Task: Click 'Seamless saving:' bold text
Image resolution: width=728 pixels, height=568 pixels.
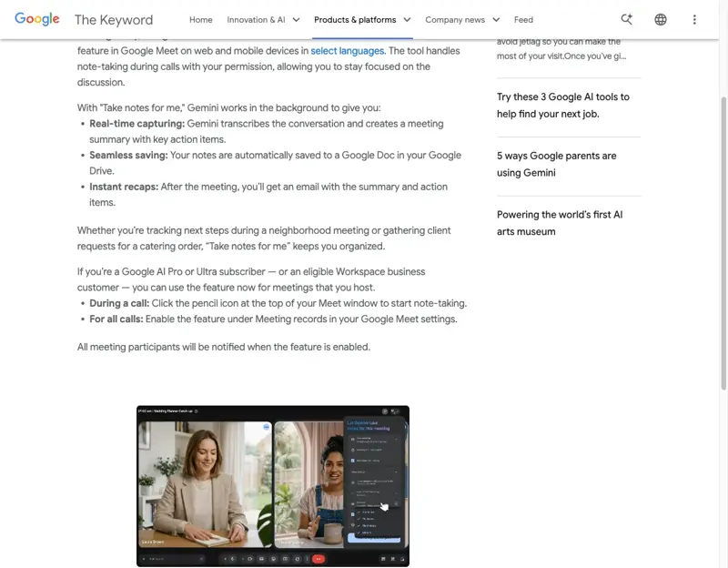Action: point(128,155)
